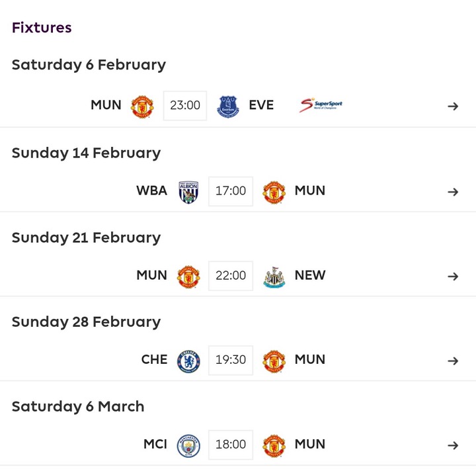The image size is (476, 471).
Task: Open MUN vs EVE fixture arrow
Action: pyautogui.click(x=453, y=107)
